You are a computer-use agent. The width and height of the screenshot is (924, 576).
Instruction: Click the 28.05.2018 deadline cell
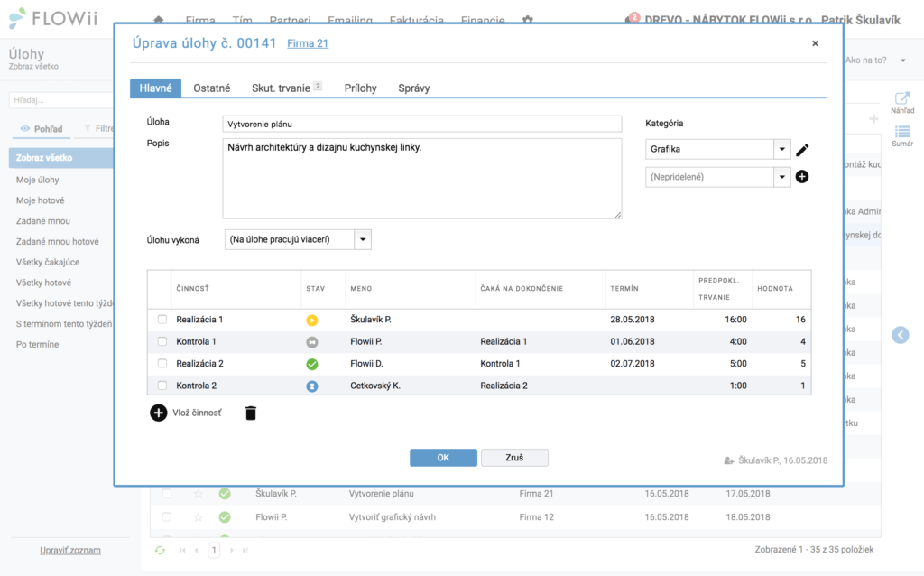click(633, 320)
